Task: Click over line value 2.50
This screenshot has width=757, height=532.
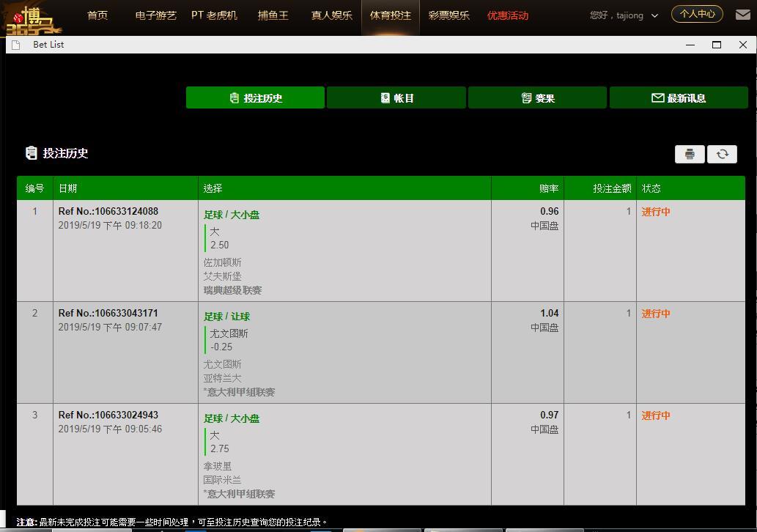Action: coord(220,245)
